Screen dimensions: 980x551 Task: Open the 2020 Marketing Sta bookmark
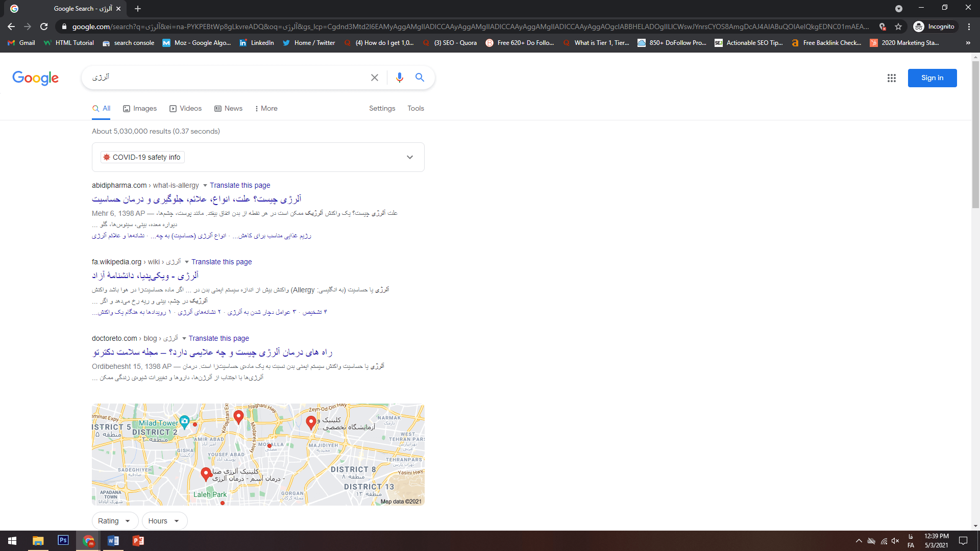coord(904,43)
